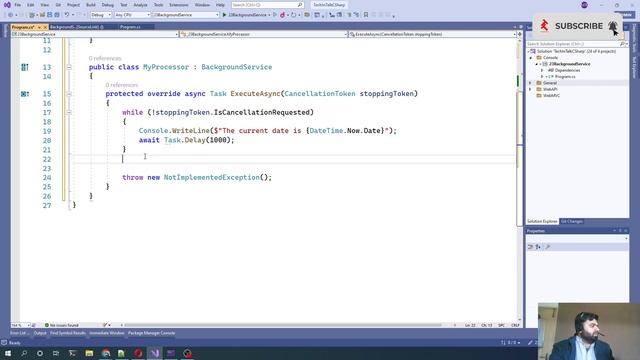The height and width of the screenshot is (360, 640).
Task: Switch to the BackgroundS SourceLink tab
Action: tap(76, 27)
